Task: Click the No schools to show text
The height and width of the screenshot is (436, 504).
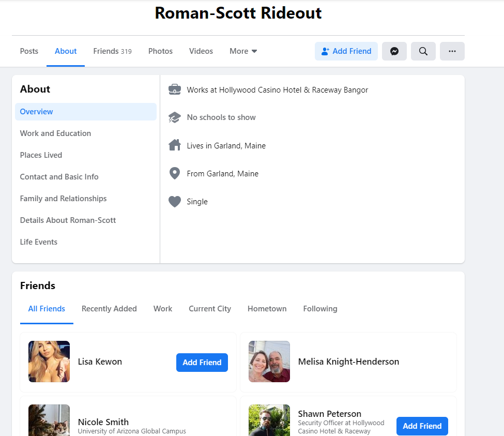Action: 221,117
